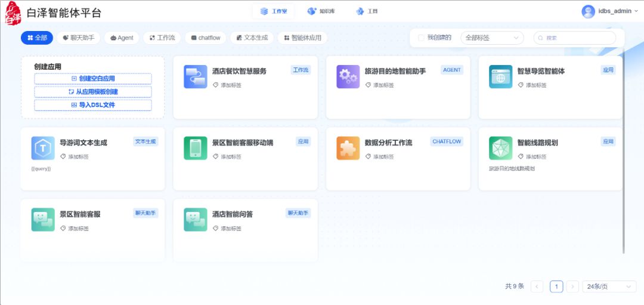Click the 智慧导览智能体 globe icon
This screenshot has height=305, width=644.
tap(500, 76)
